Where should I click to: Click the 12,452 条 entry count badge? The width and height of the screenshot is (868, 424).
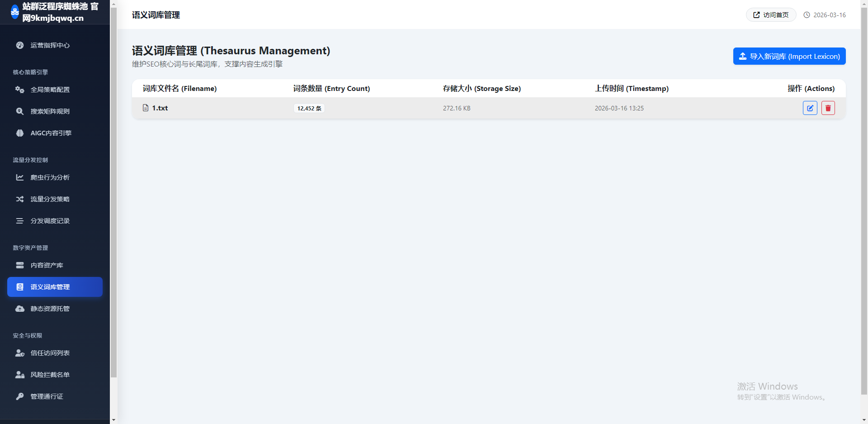pyautogui.click(x=309, y=108)
